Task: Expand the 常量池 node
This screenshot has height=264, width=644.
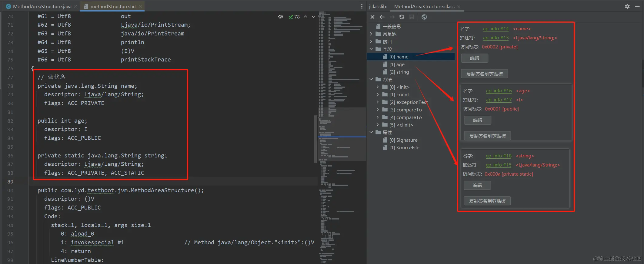Action: [371, 34]
